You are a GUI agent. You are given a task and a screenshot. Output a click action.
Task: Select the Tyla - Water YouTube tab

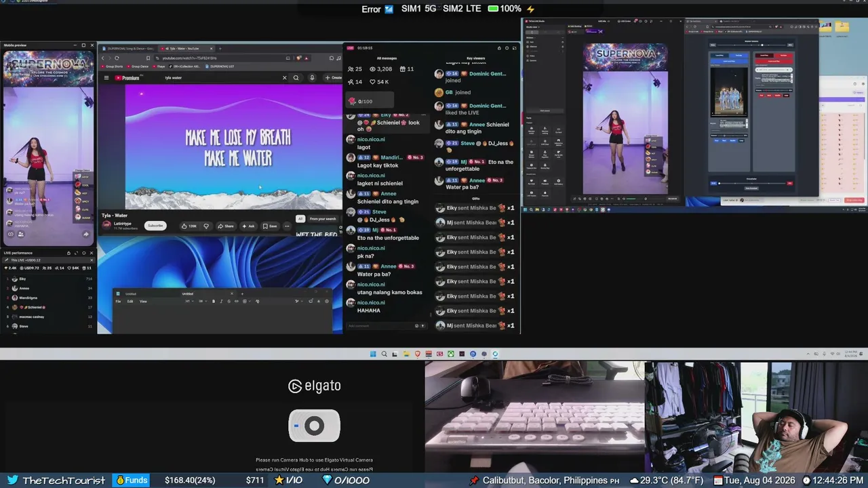tap(186, 49)
